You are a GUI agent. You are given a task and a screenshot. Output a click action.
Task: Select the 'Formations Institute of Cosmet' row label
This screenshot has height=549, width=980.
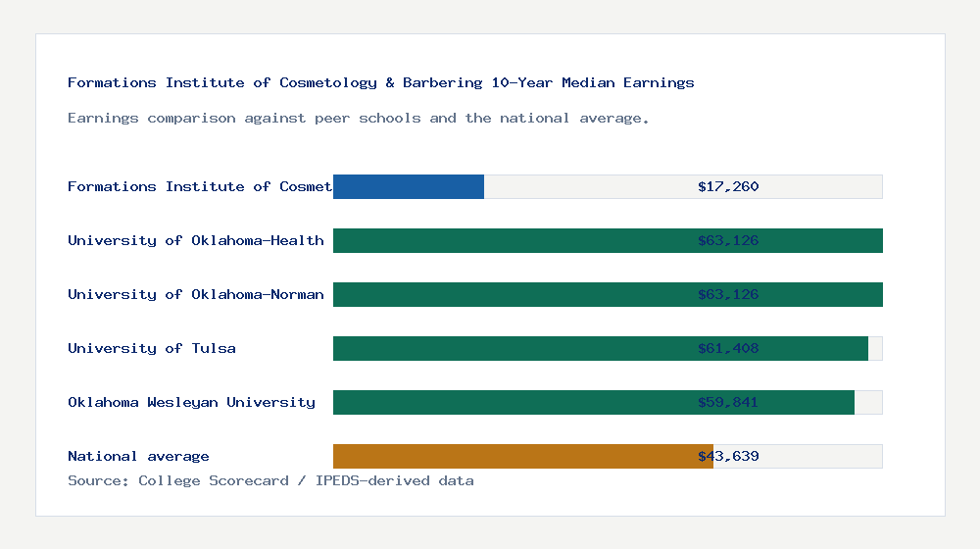[200, 186]
